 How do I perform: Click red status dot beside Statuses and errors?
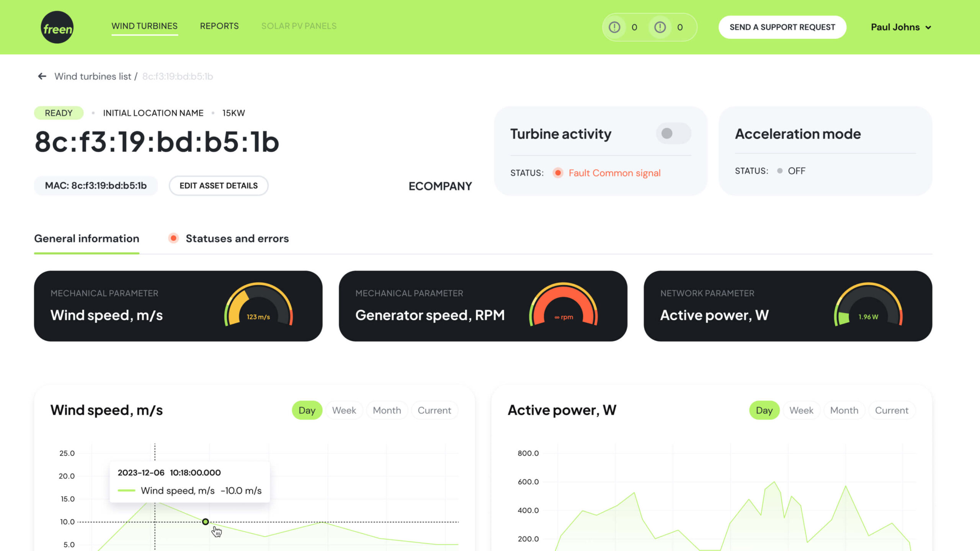point(173,238)
